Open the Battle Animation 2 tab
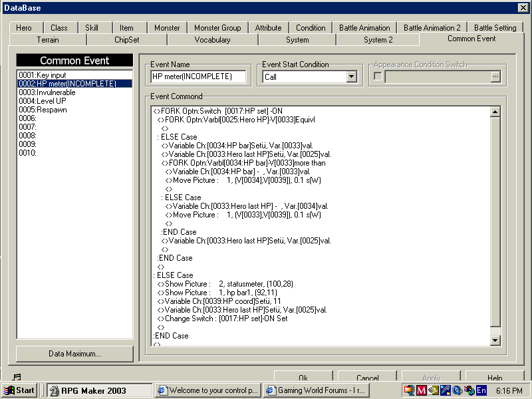The image size is (532, 399). (x=432, y=28)
